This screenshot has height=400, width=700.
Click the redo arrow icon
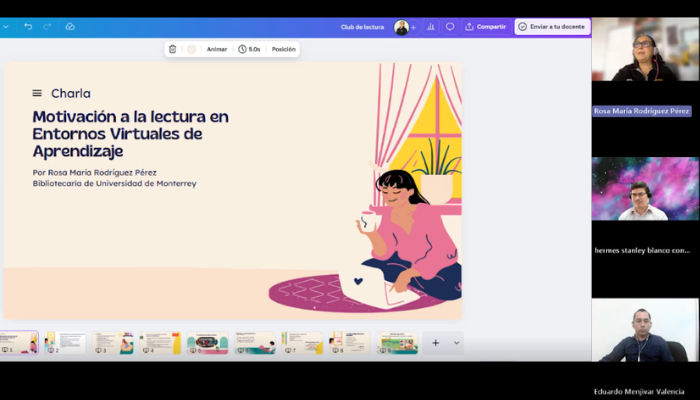tap(47, 26)
